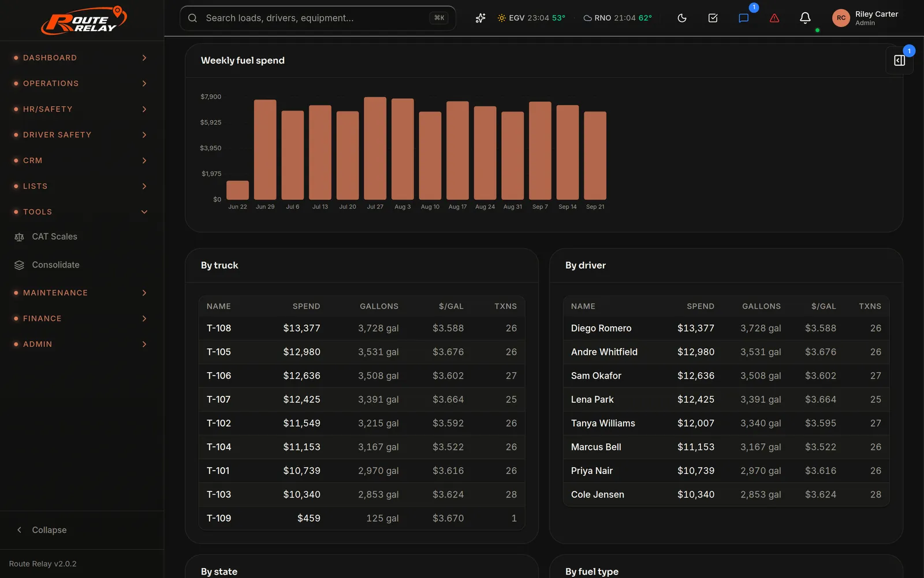Open the Consolidate tool
Viewport: 924px width, 578px height.
tap(81, 265)
